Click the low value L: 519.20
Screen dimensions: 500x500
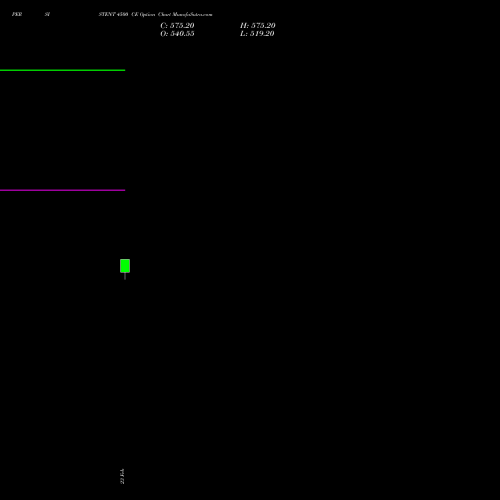click(x=257, y=34)
